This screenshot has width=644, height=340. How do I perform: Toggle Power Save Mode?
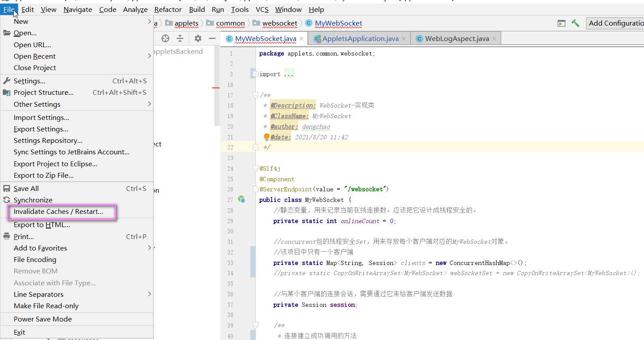(77, 319)
